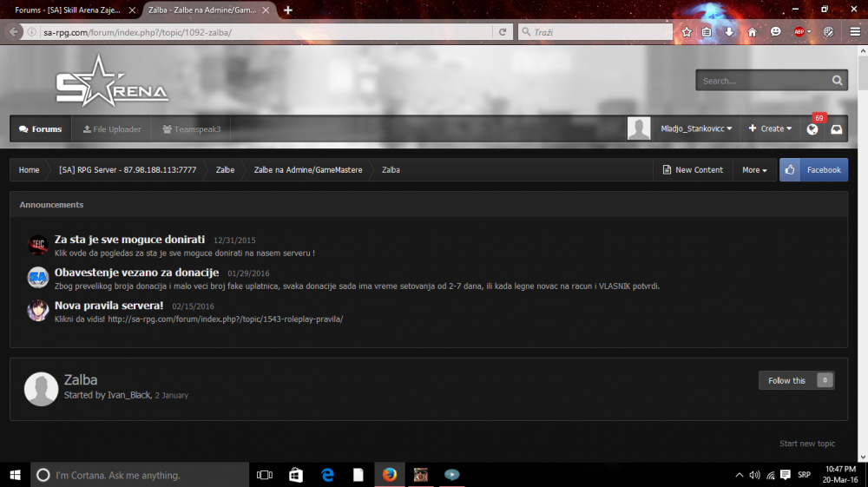868x487 pixels.
Task: Expand the More dropdown in breadcrumb bar
Action: coord(754,170)
